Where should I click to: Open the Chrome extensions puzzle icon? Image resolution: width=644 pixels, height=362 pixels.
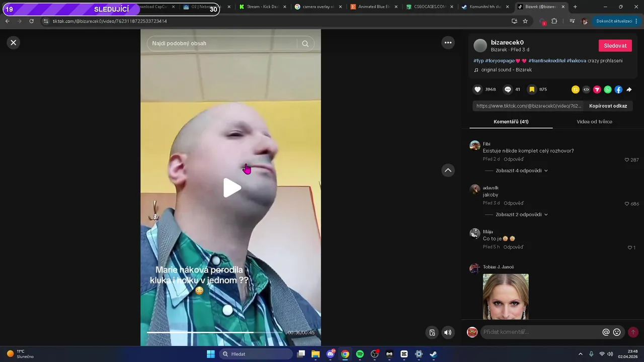[x=554, y=21]
